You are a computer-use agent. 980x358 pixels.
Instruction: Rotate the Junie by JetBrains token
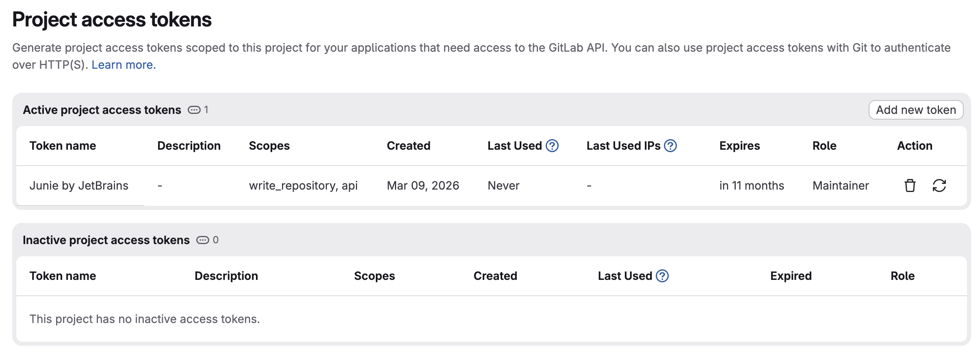pyautogui.click(x=939, y=186)
